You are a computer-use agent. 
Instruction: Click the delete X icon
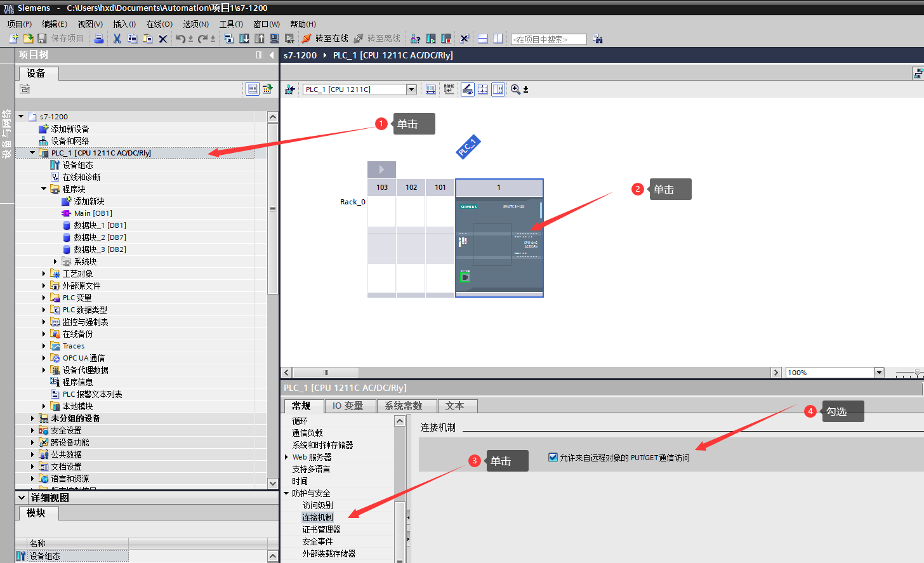(162, 39)
